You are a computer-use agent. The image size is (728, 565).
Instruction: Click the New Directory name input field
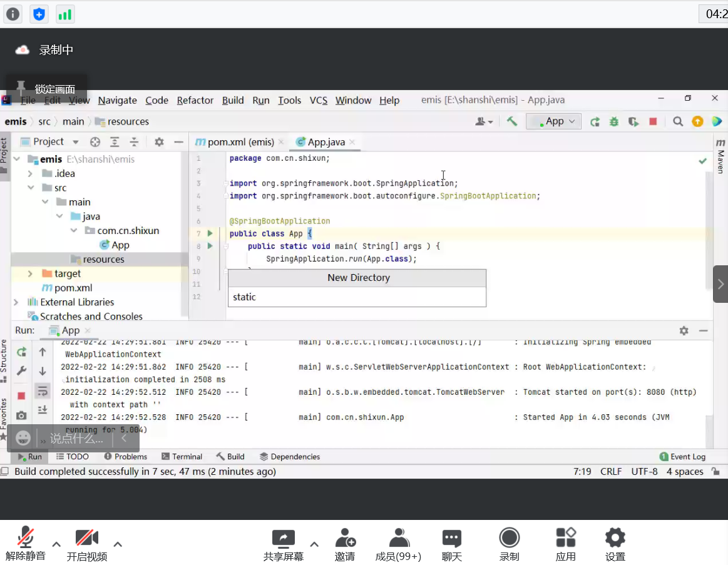point(357,297)
